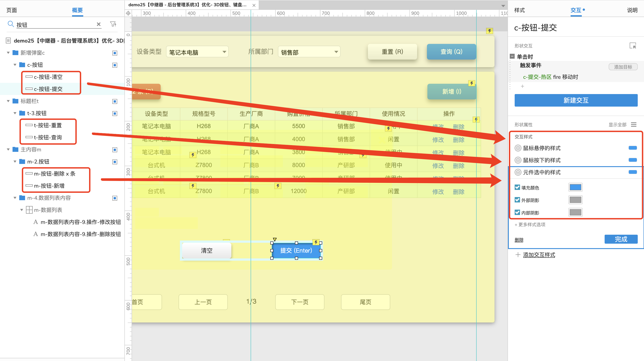This screenshot has width=644, height=361.
Task: Toggle dynamic panel icon beside 标题栏t
Action: point(115,101)
